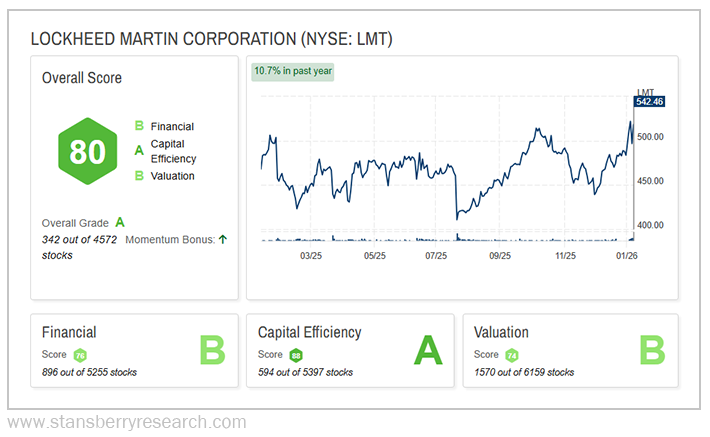Select the Financial heading in bottom card
This screenshot has height=437, width=710.
(x=69, y=332)
